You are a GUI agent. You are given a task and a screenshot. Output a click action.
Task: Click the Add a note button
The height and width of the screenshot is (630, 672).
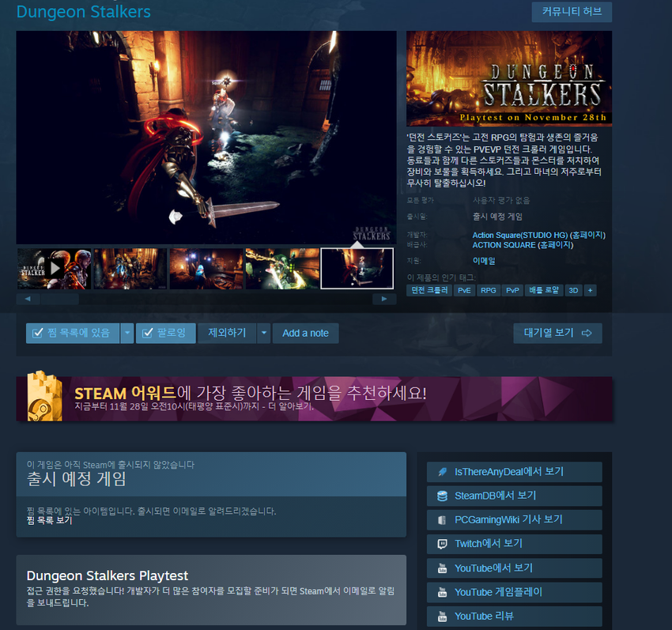click(306, 333)
